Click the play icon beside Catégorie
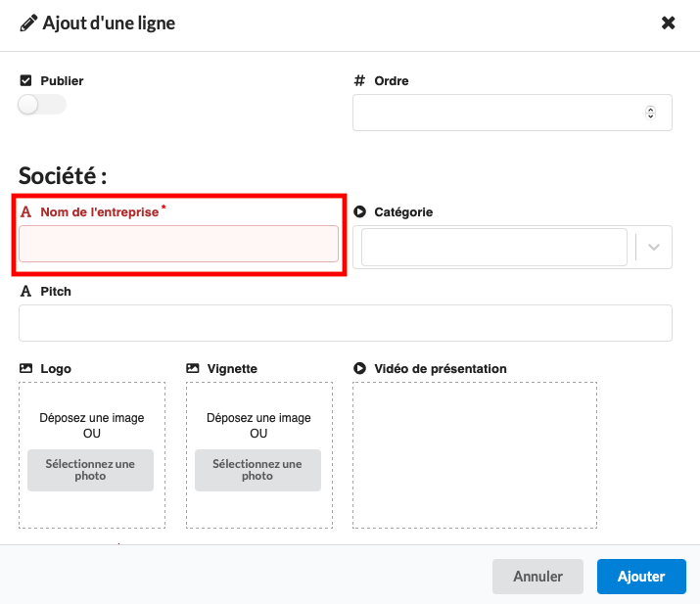Viewport: 700px width, 604px height. (x=359, y=212)
